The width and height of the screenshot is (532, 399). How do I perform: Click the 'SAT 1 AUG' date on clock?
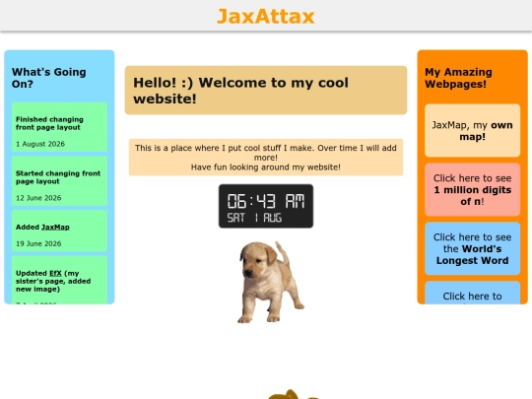point(254,218)
